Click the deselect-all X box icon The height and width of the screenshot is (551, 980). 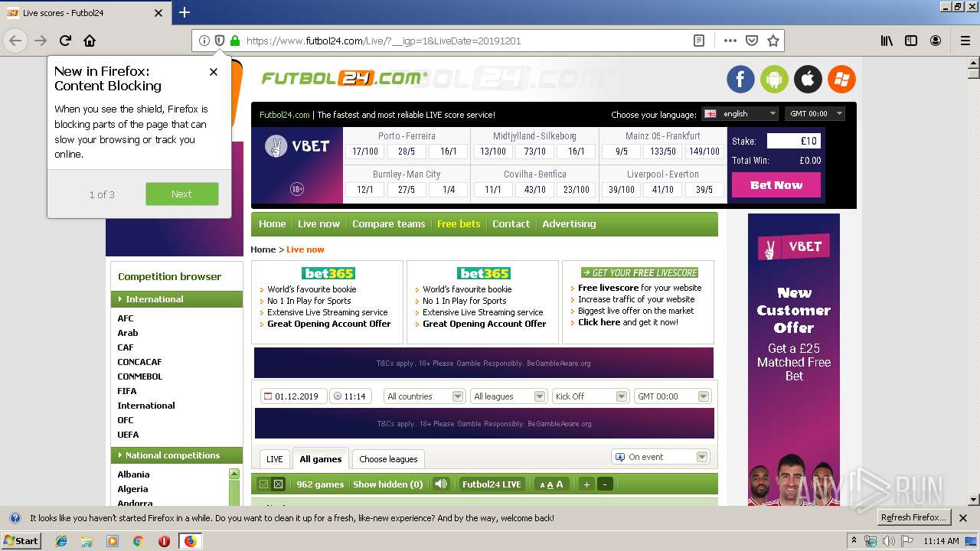279,484
